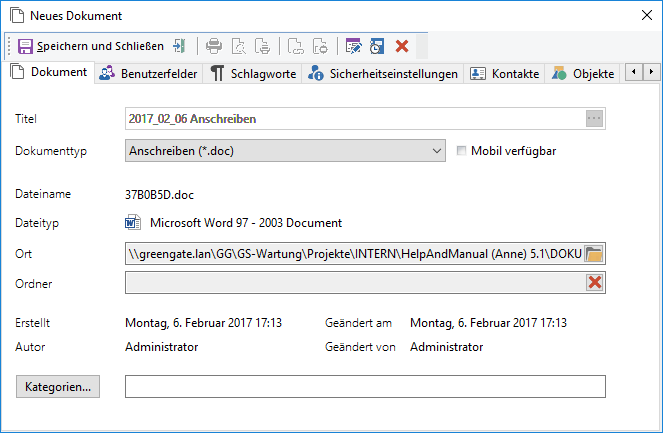Image resolution: width=663 pixels, height=433 pixels.
Task: Open the Objekte tab
Action: coord(583,74)
